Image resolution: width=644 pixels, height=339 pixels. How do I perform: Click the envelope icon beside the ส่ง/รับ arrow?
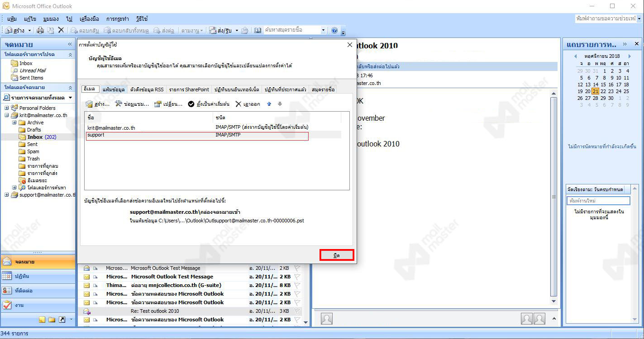245,30
